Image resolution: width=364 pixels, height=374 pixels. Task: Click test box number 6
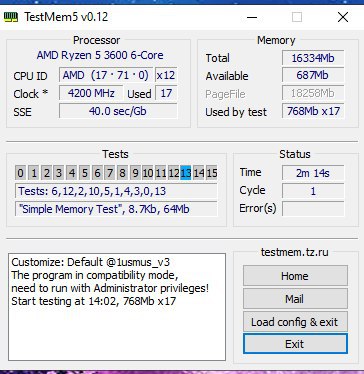click(x=97, y=173)
